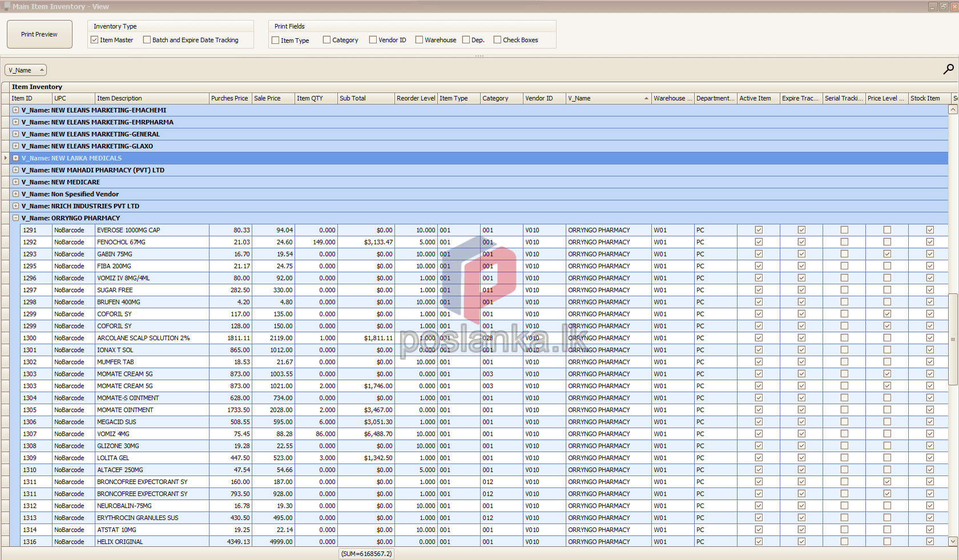Collapse ORRYNGO PHARMACY group

[16, 218]
